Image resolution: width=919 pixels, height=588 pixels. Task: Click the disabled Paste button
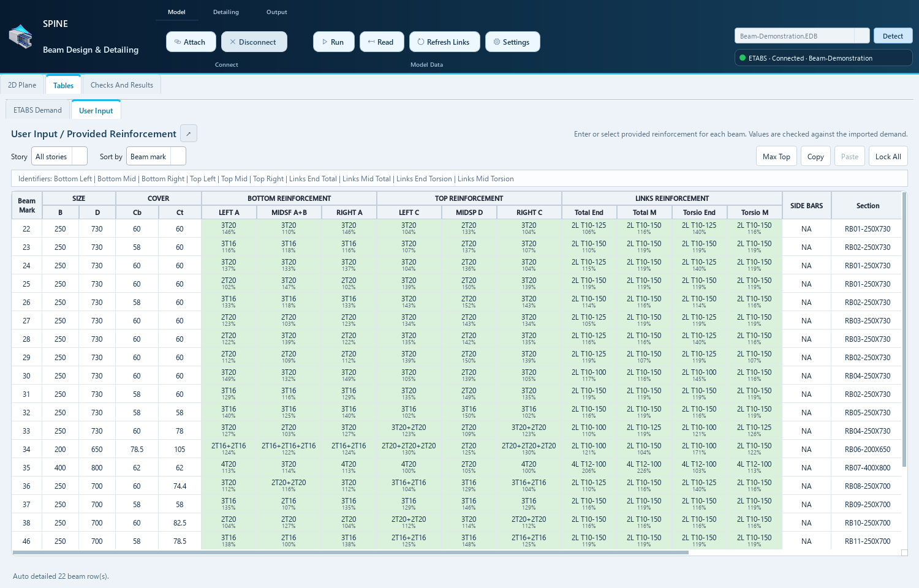point(850,156)
